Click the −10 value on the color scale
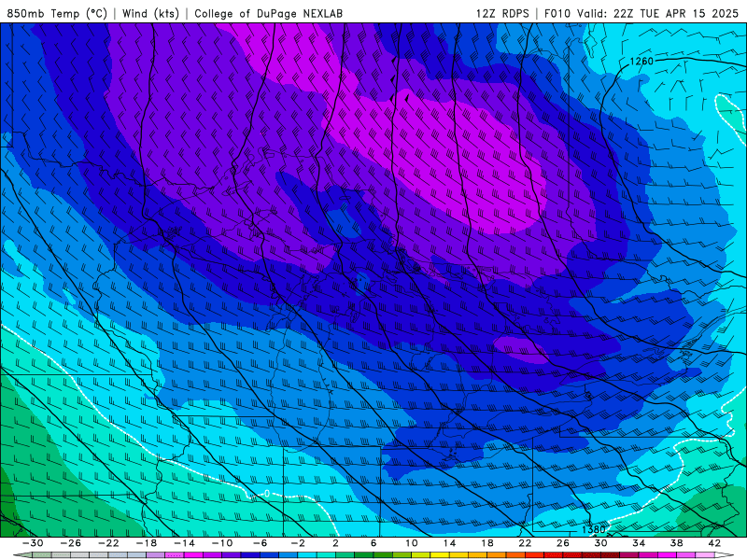747x560 pixels. [x=222, y=543]
